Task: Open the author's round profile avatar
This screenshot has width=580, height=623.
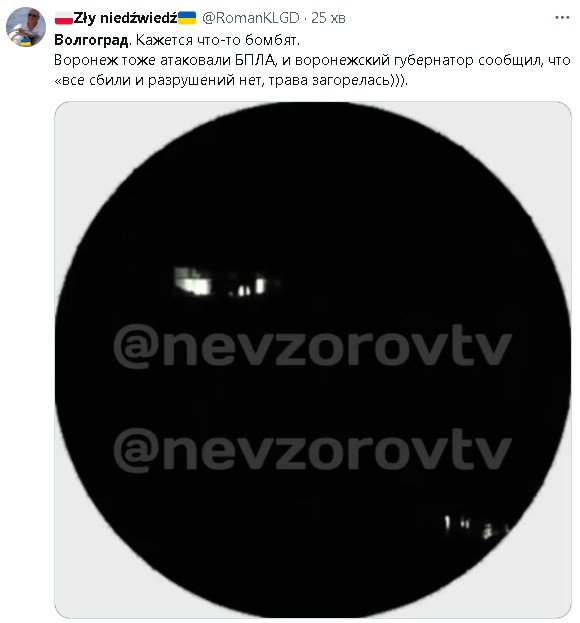Action: tap(26, 27)
